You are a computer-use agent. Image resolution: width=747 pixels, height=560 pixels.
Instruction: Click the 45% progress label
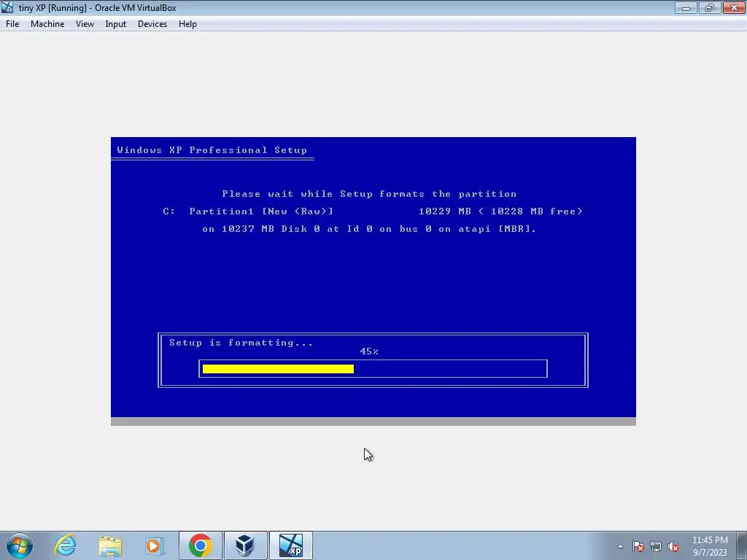click(369, 351)
